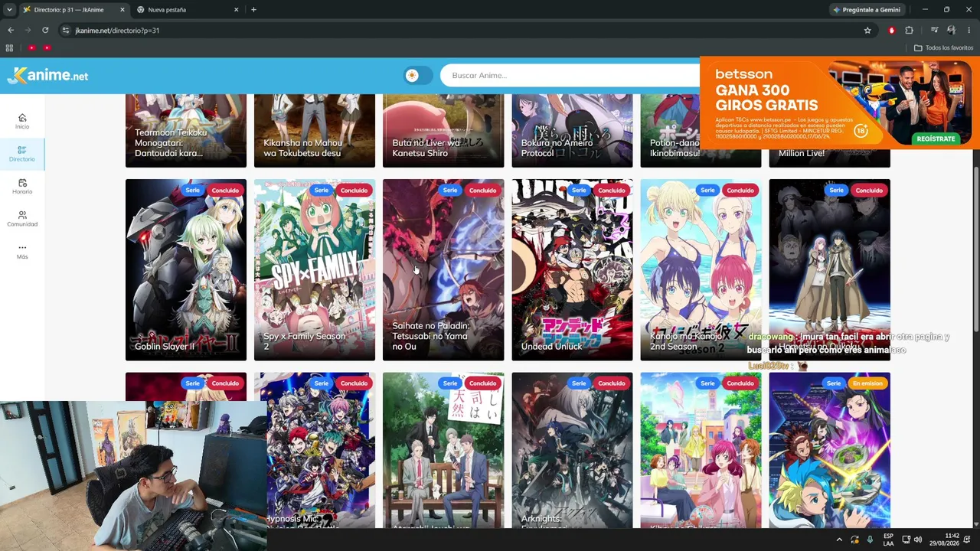Open the red shield extension icon
Screen dimensions: 980x551
[891, 31]
